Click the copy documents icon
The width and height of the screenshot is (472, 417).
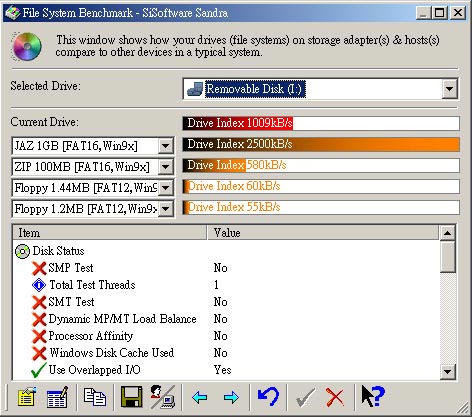click(95, 396)
